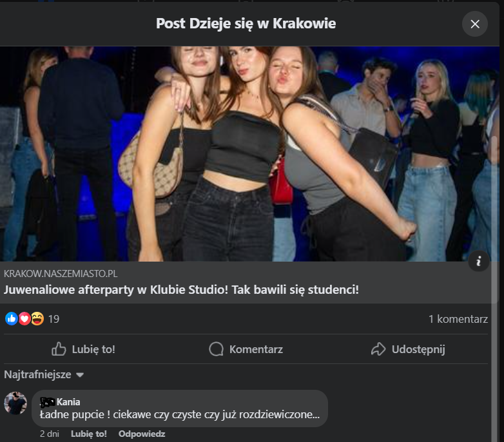
Task: Close the post dialog with X button
Action: pyautogui.click(x=475, y=24)
